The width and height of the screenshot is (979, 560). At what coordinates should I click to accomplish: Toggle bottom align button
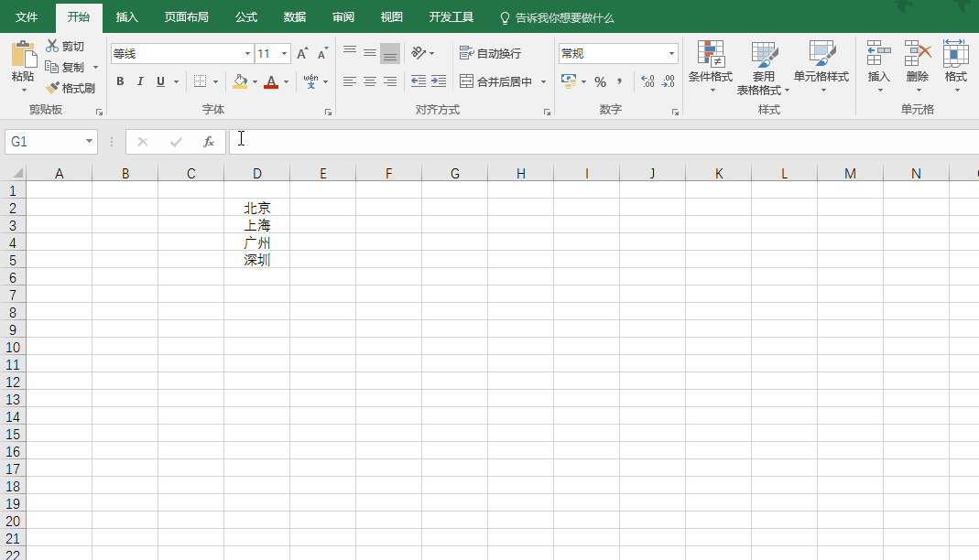click(x=390, y=53)
